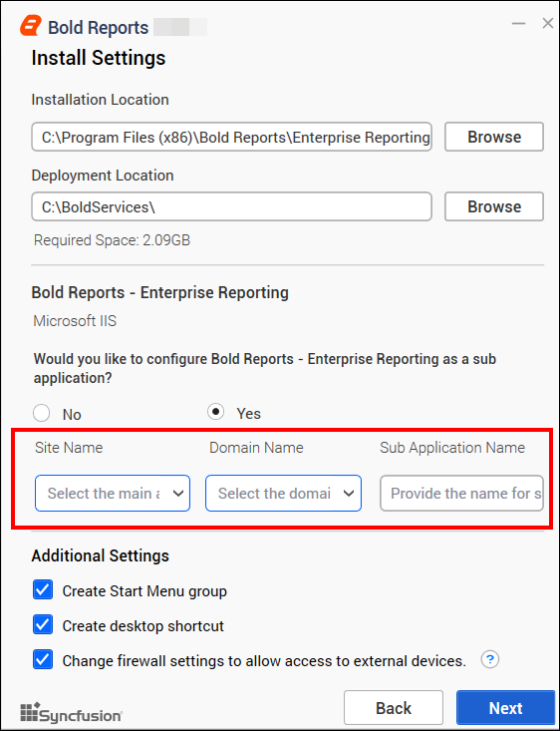Focus the Deployment Location path field

point(231,206)
